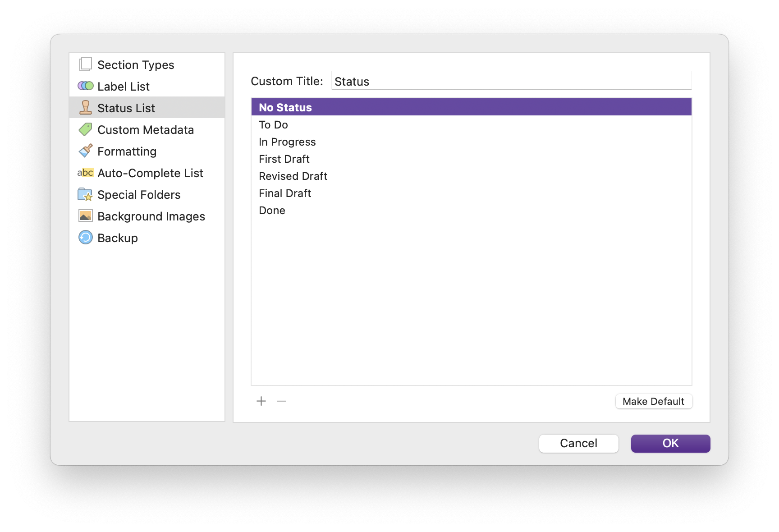
Task: Click the Auto-Complete List abc icon
Action: click(x=85, y=173)
